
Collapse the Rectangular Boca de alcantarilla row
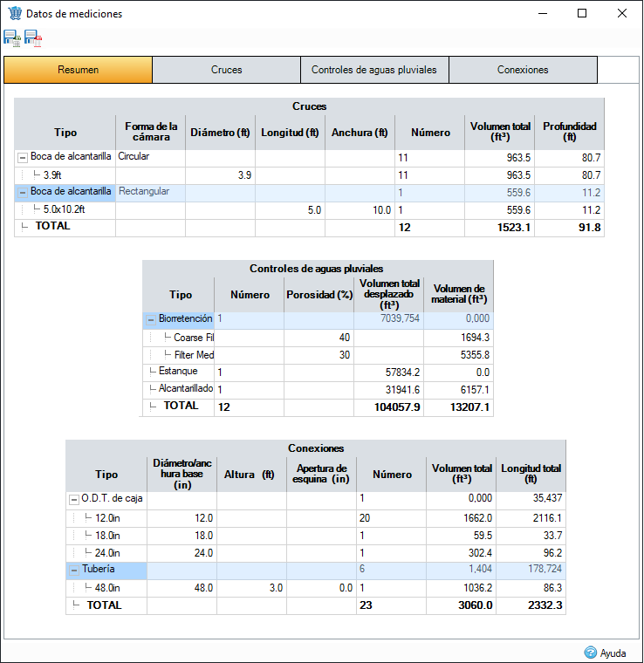[x=23, y=193]
